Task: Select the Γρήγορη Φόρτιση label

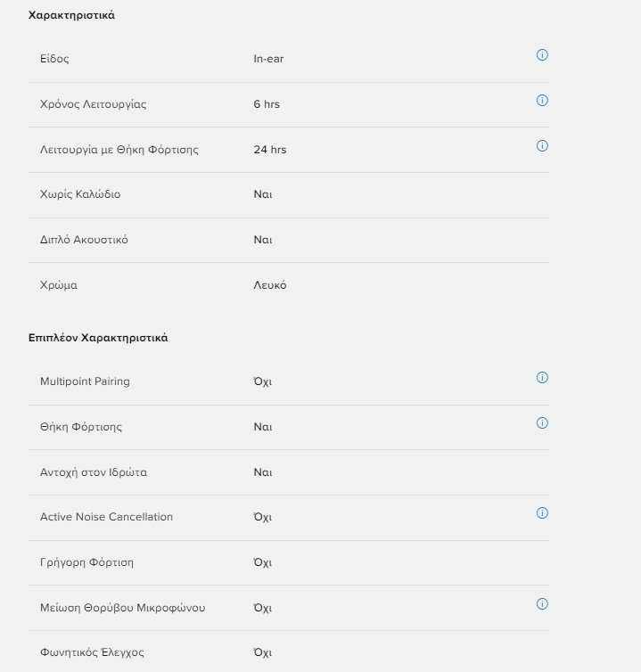Action: point(86,562)
